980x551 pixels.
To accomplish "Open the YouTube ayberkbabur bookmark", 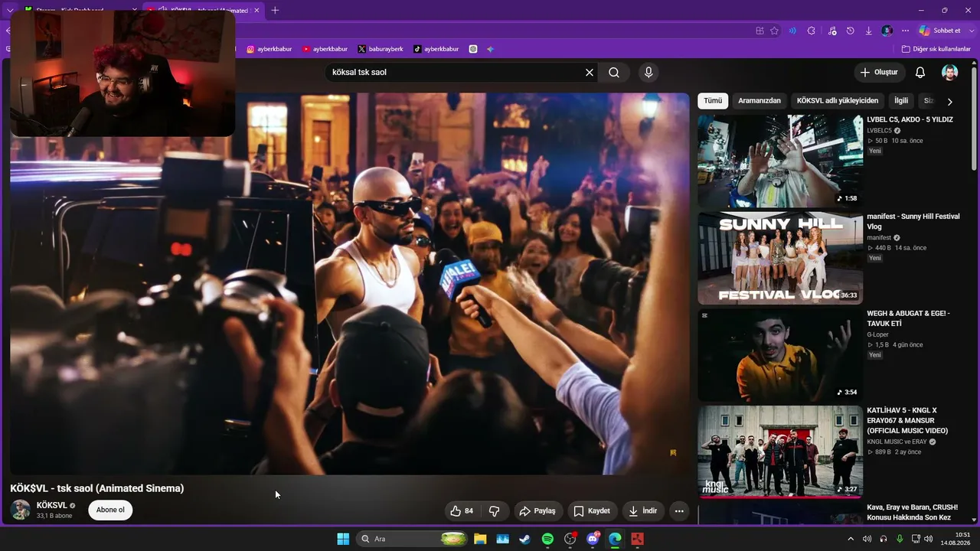I will point(325,49).
